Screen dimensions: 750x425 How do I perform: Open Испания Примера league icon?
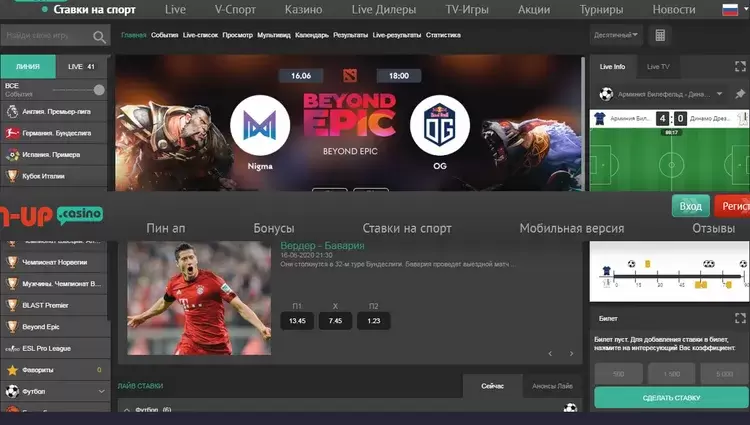(x=12, y=154)
